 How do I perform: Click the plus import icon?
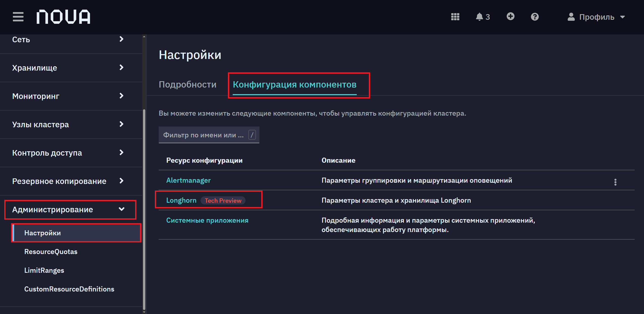(510, 16)
